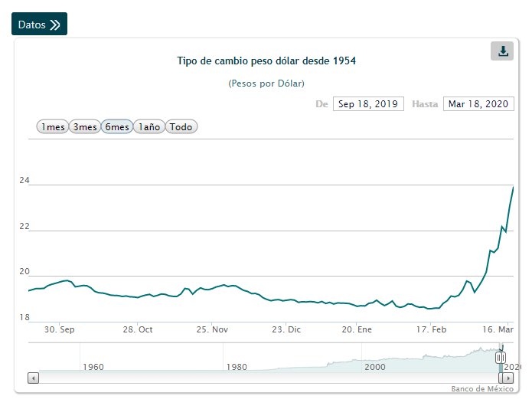This screenshot has width=532, height=419.
Task: Click the Hasta end date field
Action: [478, 104]
